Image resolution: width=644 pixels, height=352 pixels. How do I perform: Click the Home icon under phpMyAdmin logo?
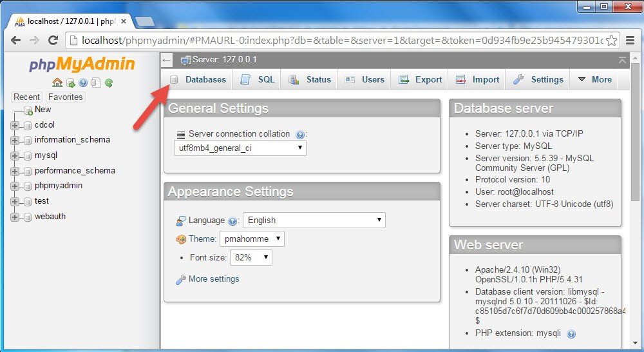pos(57,83)
